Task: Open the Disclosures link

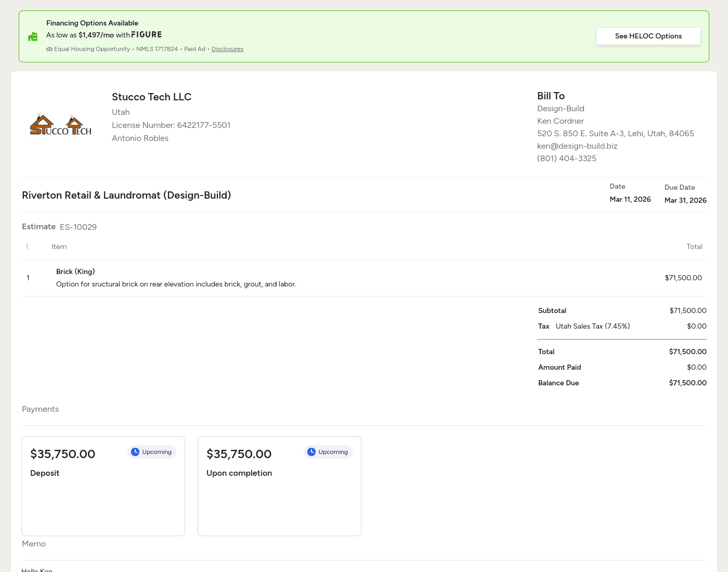Action: click(227, 49)
